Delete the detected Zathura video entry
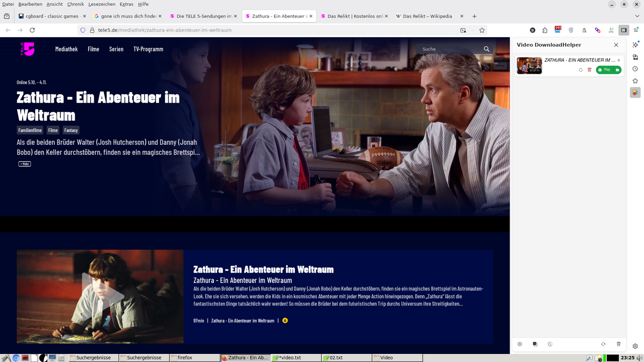The image size is (644, 362). coord(590,70)
